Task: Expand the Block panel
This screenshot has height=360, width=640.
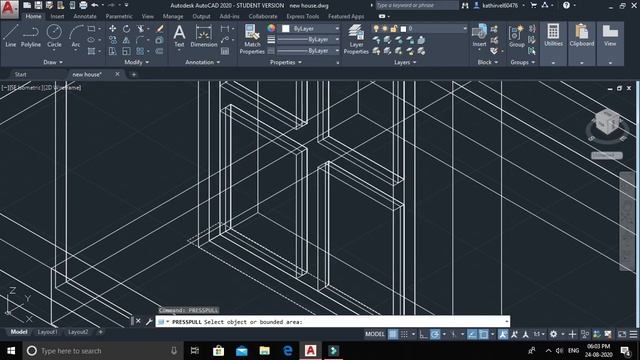Action: [487, 62]
